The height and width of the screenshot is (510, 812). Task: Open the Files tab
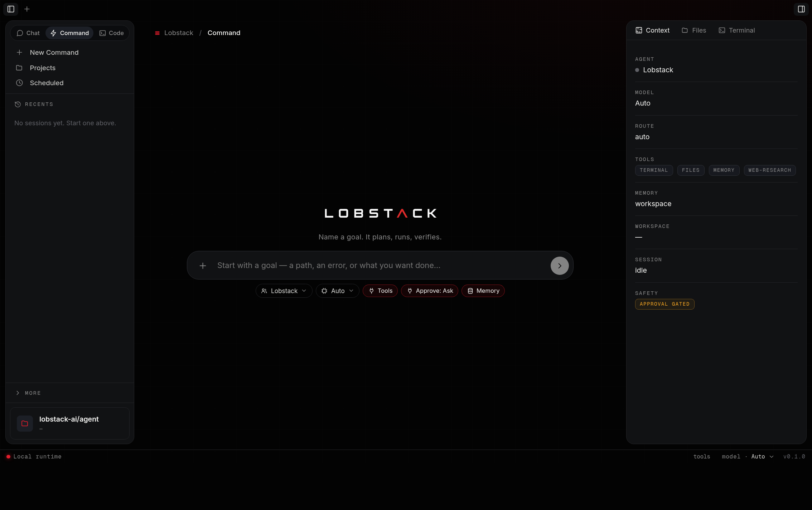[x=694, y=30]
